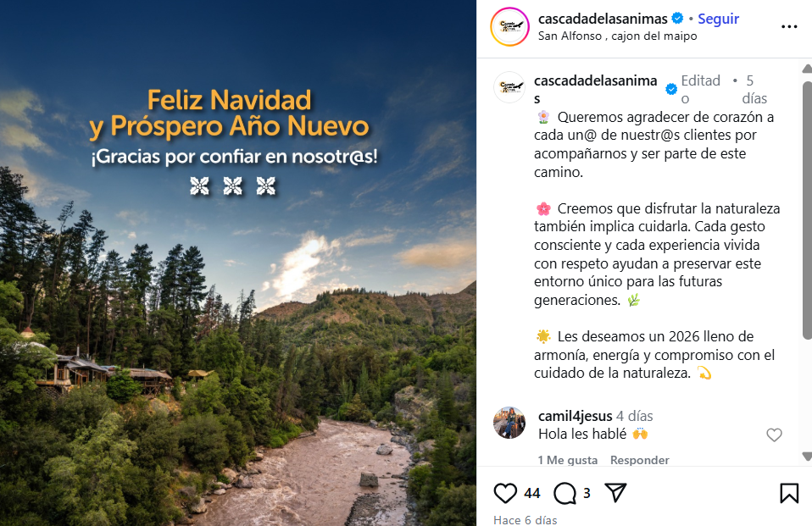Open camil4jesus profile avatar
The image size is (812, 526).
(x=509, y=423)
